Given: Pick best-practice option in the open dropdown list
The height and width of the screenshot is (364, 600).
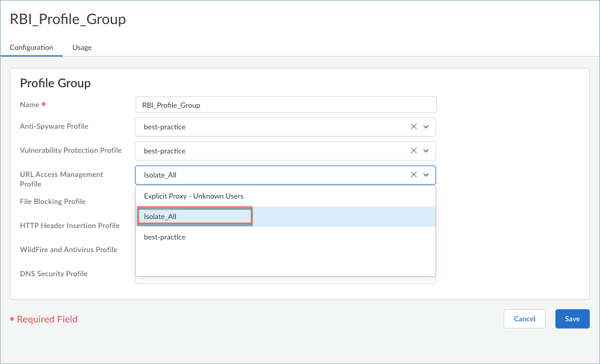Looking at the screenshot, I should click(164, 237).
